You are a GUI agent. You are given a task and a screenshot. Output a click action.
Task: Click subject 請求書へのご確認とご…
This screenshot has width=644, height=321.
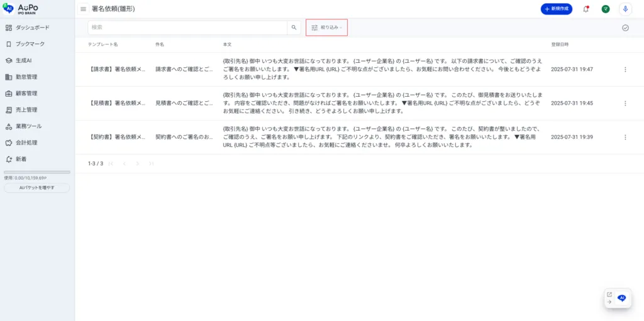pos(184,69)
